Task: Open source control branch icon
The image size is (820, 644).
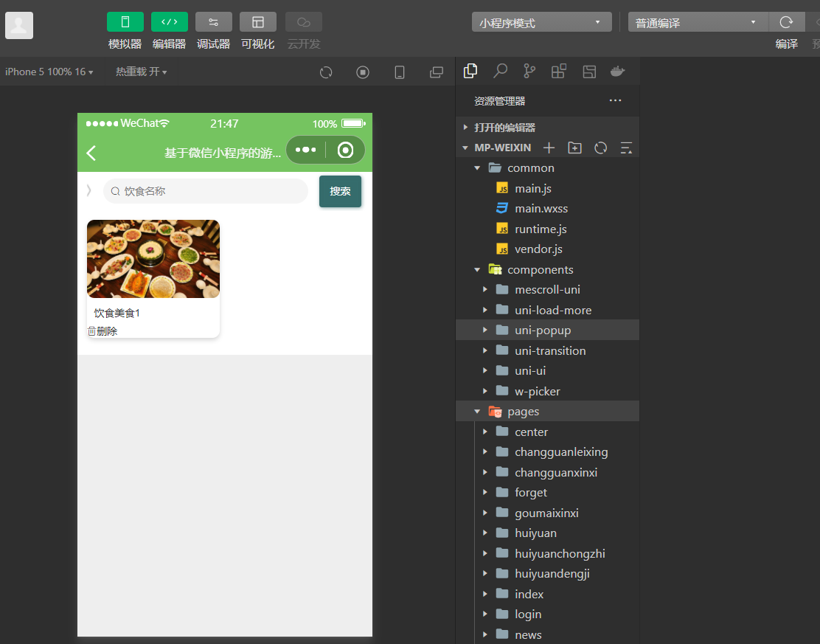Action: click(529, 72)
